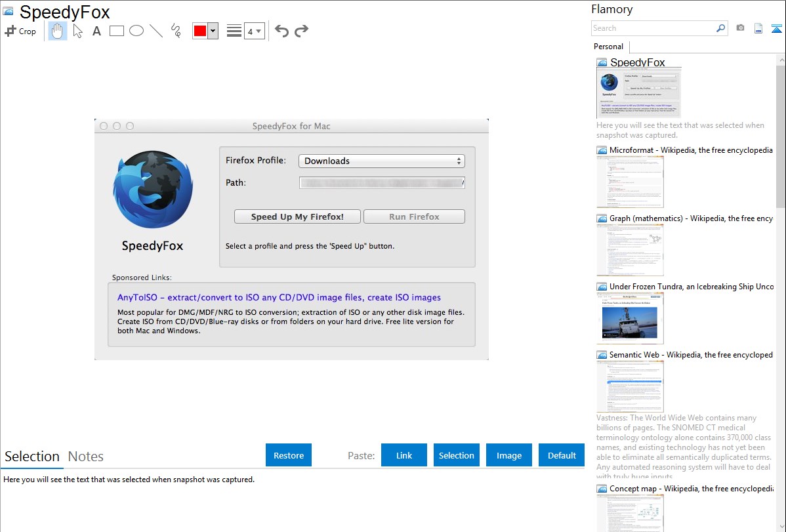The width and height of the screenshot is (786, 532).
Task: Open the Microformat Wikipedia snapshot thumbnail
Action: [x=630, y=182]
